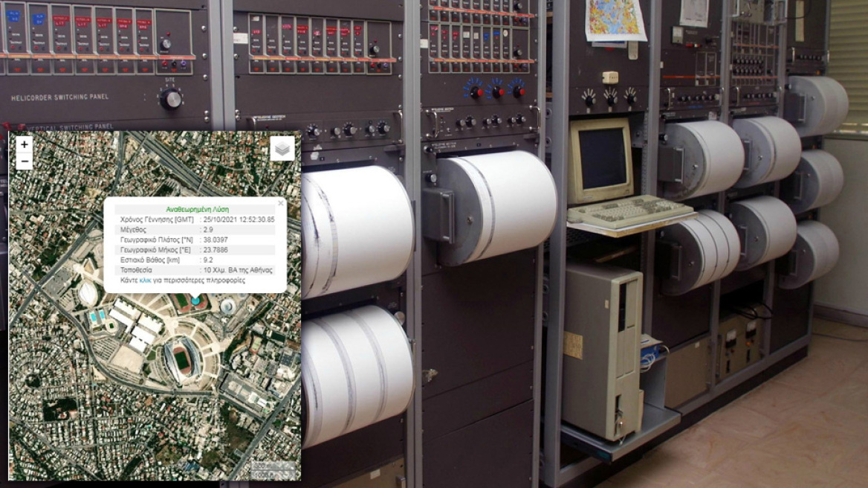Image resolution: width=868 pixels, height=488 pixels.
Task: Click the white-roofed velodrome on the map
Action: click(x=88, y=294)
